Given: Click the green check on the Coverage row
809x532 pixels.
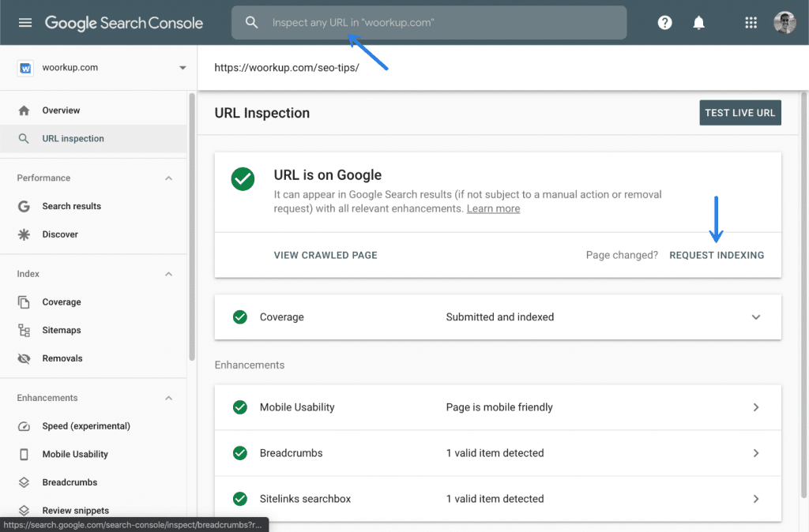Looking at the screenshot, I should point(240,317).
